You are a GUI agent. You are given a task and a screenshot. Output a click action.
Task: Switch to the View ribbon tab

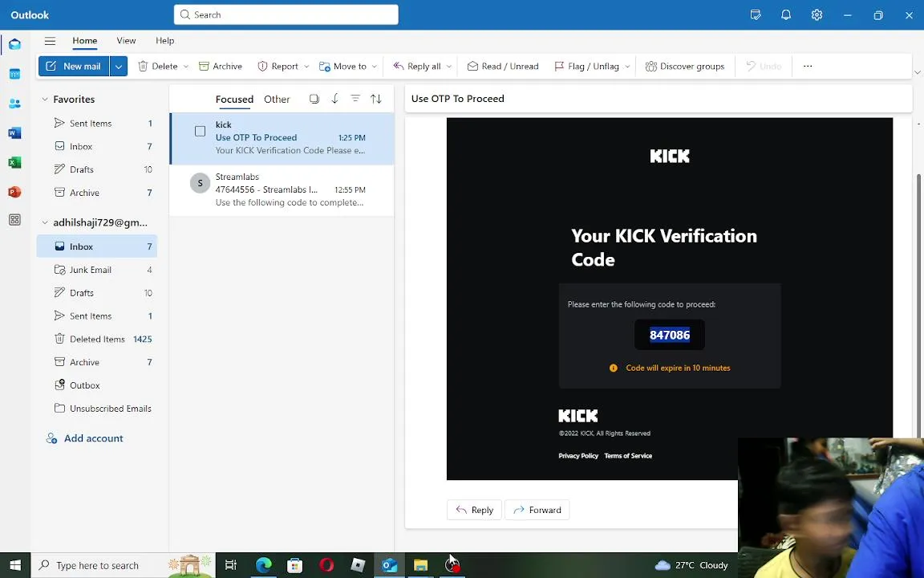[126, 41]
